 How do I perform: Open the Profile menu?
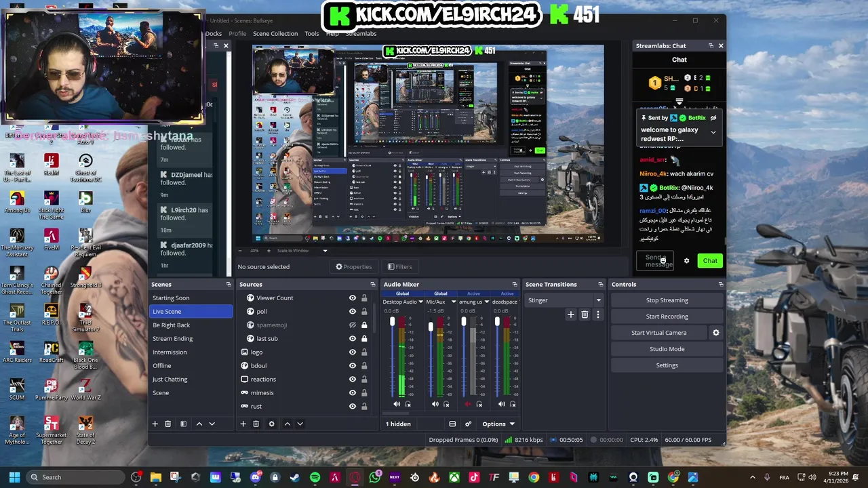pyautogui.click(x=237, y=33)
